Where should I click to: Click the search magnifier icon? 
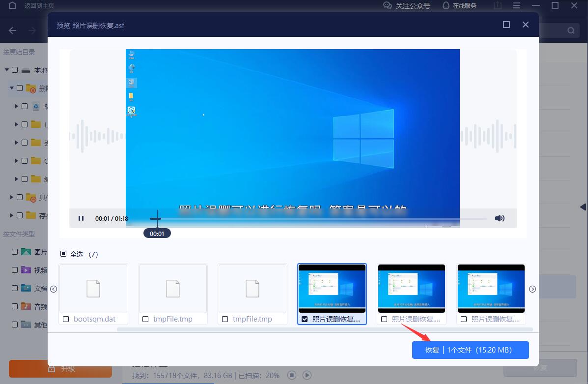click(571, 30)
